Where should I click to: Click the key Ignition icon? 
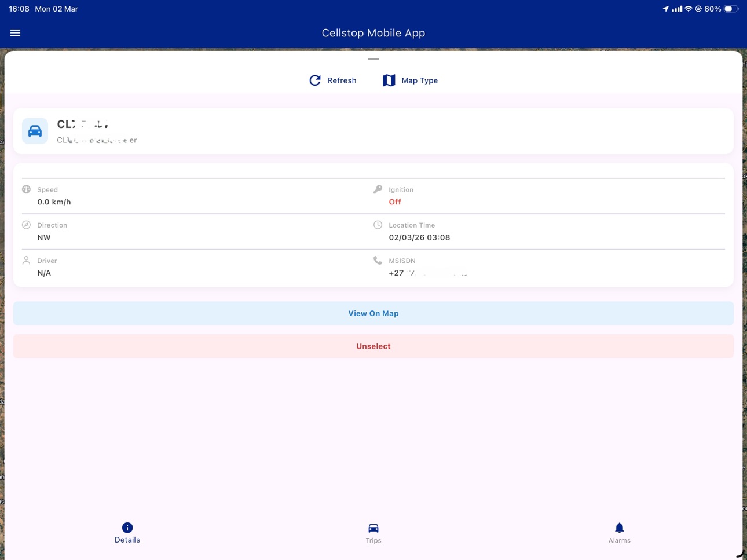click(378, 189)
